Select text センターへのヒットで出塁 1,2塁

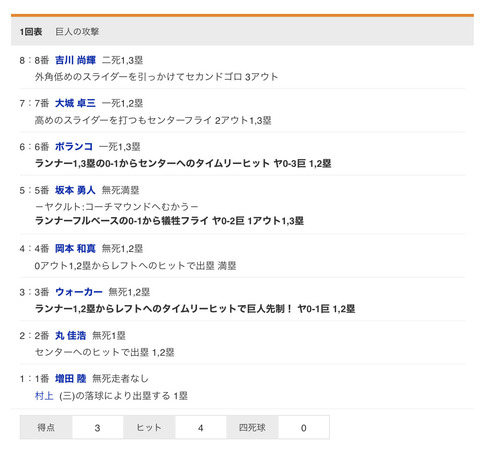tap(105, 352)
